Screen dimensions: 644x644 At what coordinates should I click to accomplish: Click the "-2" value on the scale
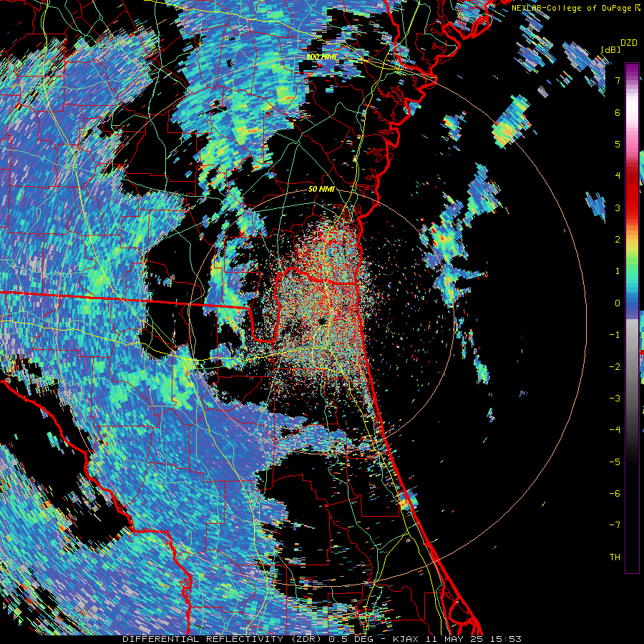[x=615, y=367]
